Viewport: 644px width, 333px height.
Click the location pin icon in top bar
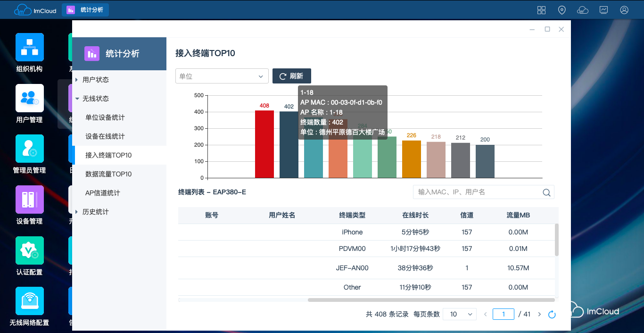pos(561,10)
